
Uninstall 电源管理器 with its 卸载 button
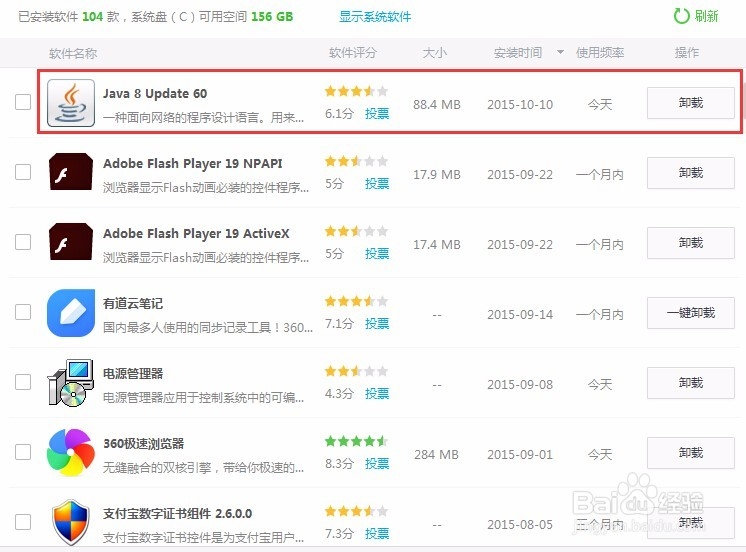tap(690, 383)
